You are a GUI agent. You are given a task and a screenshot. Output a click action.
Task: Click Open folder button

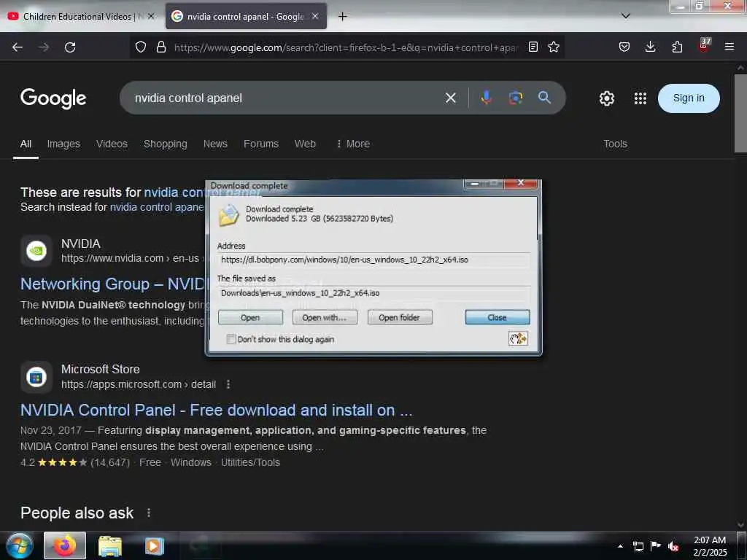[399, 318]
